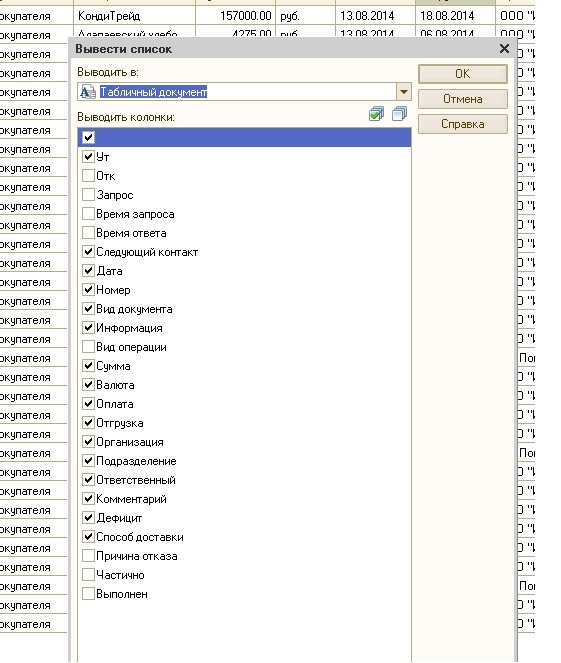Viewport: 561px width, 663px height.
Task: Uncheck the Сумма column checkbox
Action: (88, 366)
